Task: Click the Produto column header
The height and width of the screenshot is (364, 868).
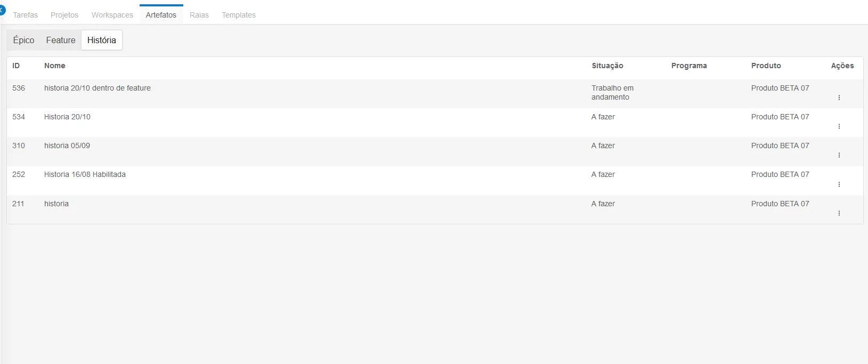Action: 766,66
